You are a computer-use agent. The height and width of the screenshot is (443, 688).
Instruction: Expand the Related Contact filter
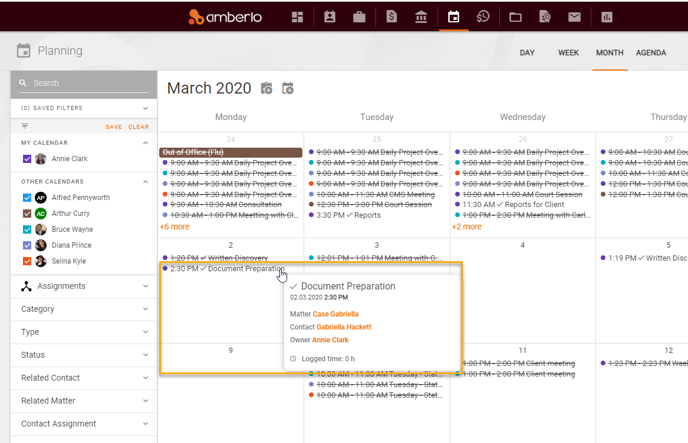[x=145, y=377]
